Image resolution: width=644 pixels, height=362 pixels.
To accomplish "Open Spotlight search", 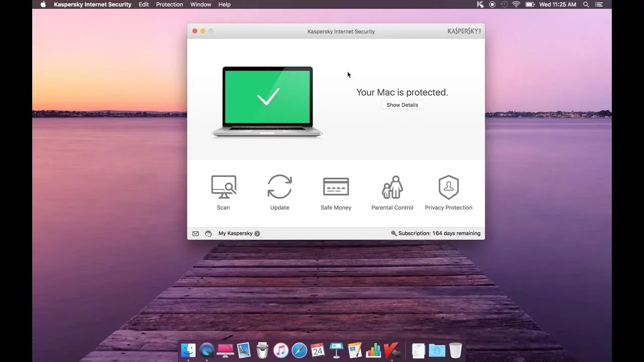I will pyautogui.click(x=586, y=5).
